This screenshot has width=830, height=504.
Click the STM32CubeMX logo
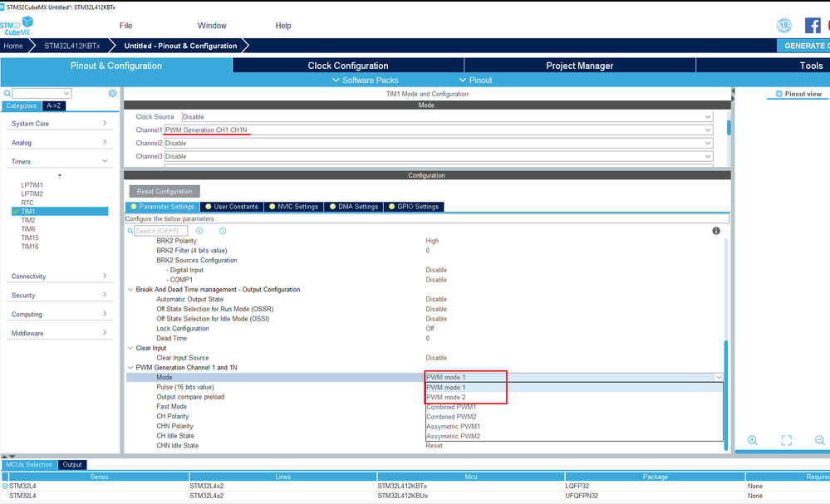17,26
